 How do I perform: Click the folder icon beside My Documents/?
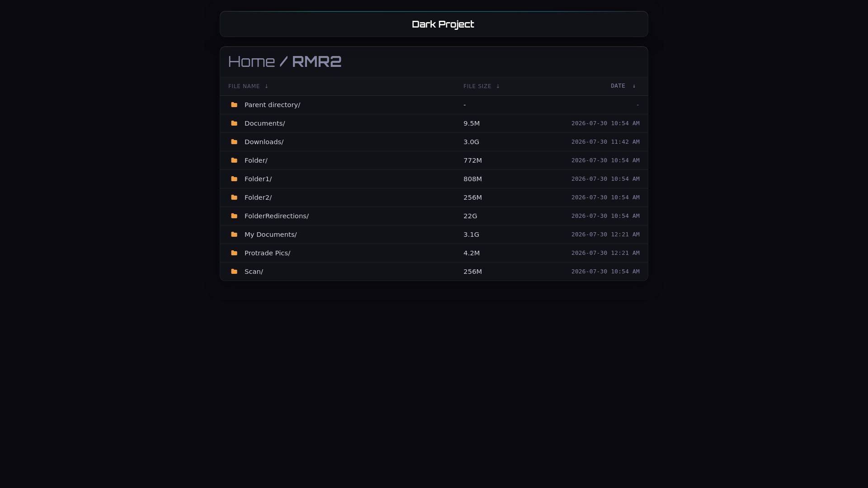[x=234, y=235]
